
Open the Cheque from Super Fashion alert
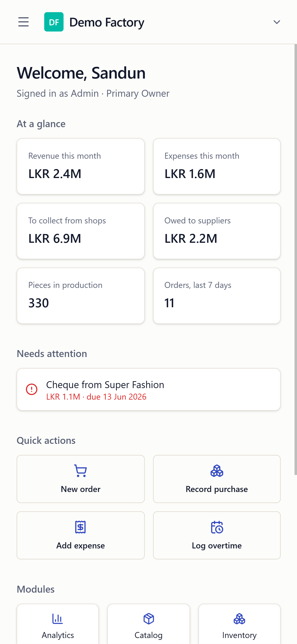click(148, 389)
